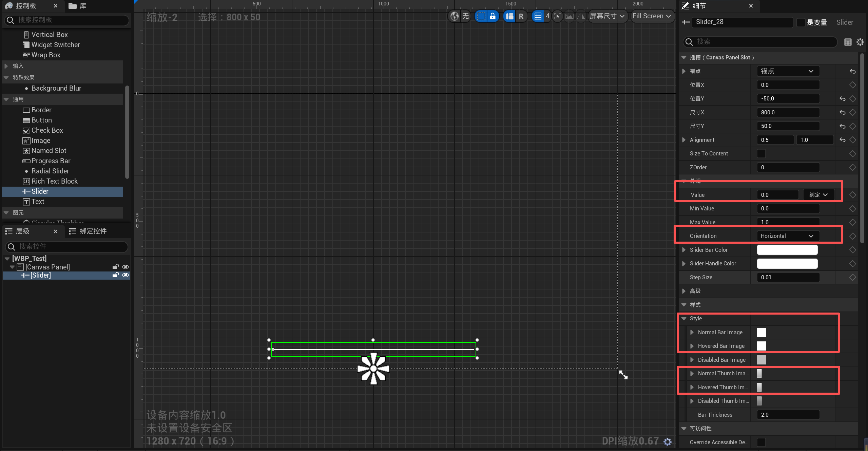Click the Slider Bar Color swatch

[x=787, y=250]
